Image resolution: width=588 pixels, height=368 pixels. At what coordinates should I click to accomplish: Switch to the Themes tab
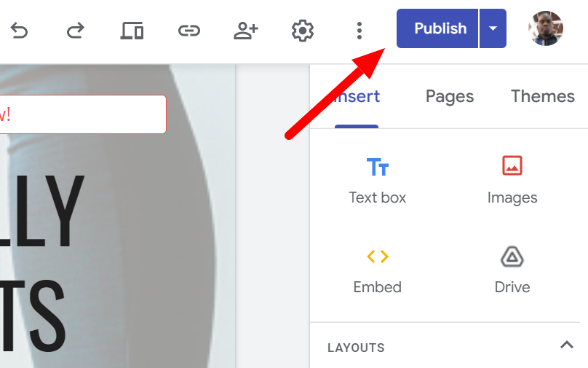543,96
